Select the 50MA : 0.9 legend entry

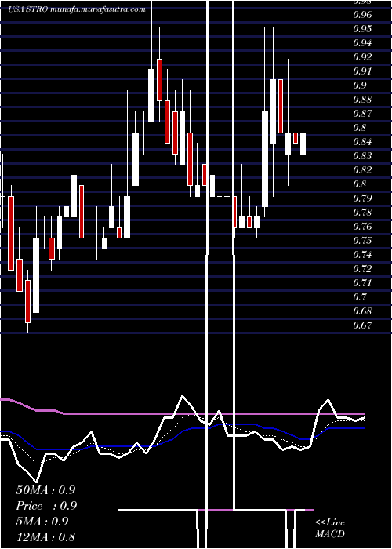click(45, 490)
